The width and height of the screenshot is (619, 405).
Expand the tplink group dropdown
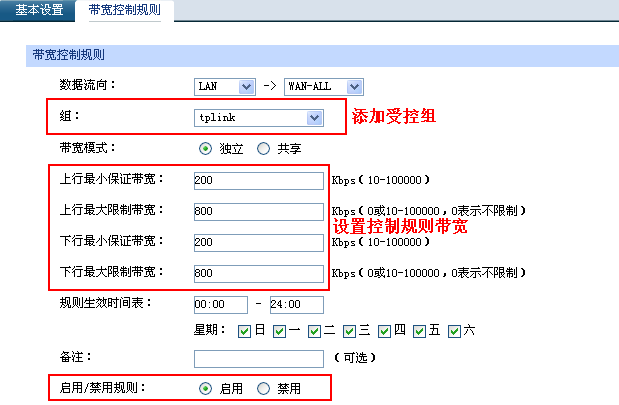[x=259, y=118]
